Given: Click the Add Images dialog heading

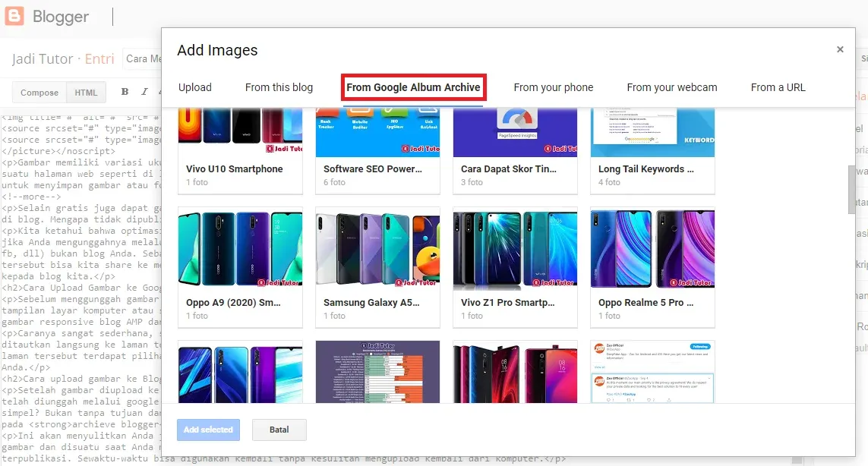Looking at the screenshot, I should pos(217,50).
